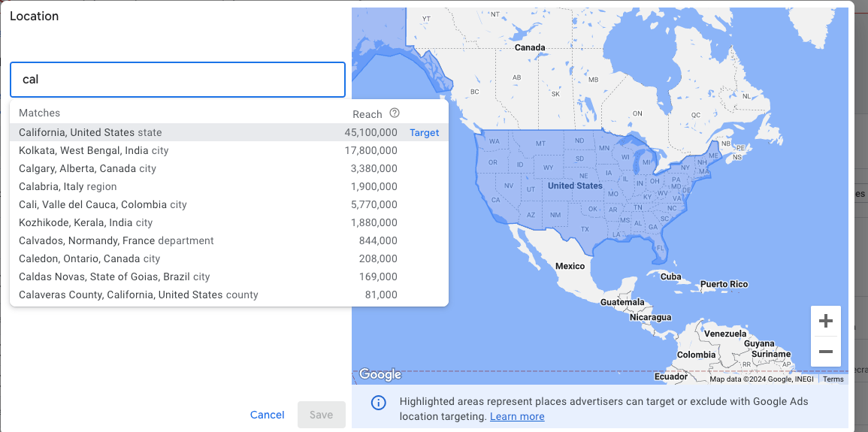
Task: Click the ON province label on map
Action: pyautogui.click(x=637, y=113)
